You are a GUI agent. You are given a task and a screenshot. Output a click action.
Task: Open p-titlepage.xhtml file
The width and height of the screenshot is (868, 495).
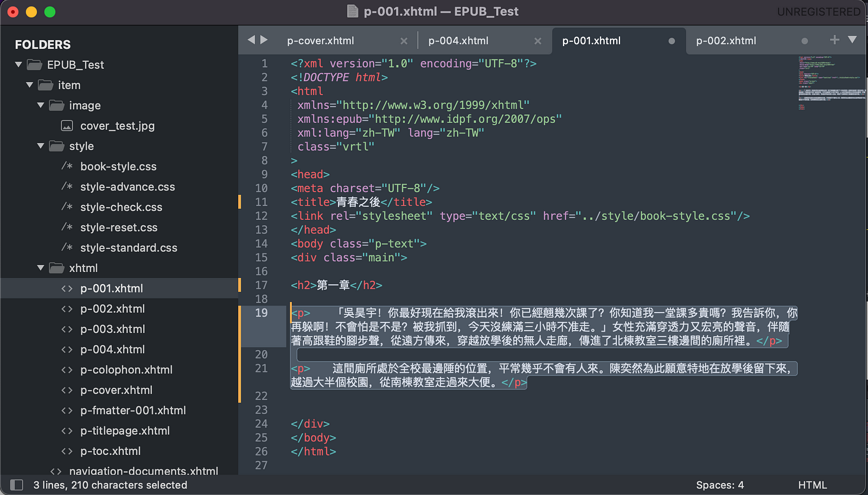125,431
